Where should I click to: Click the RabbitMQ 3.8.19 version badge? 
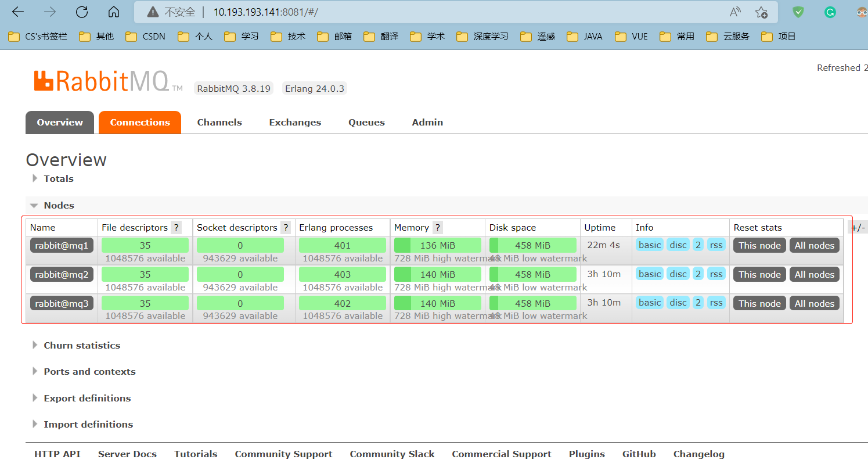click(234, 89)
